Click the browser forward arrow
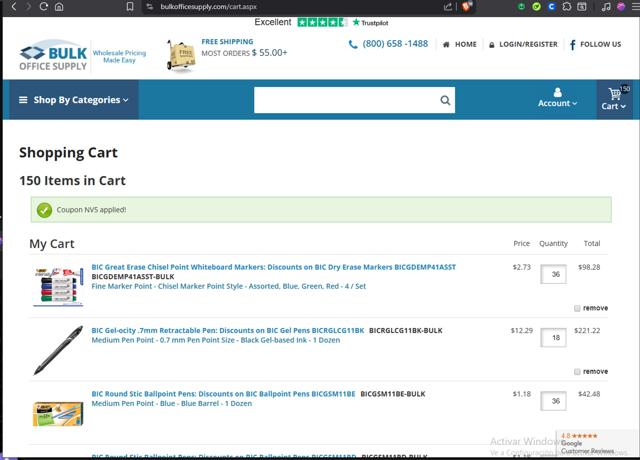 (28, 7)
